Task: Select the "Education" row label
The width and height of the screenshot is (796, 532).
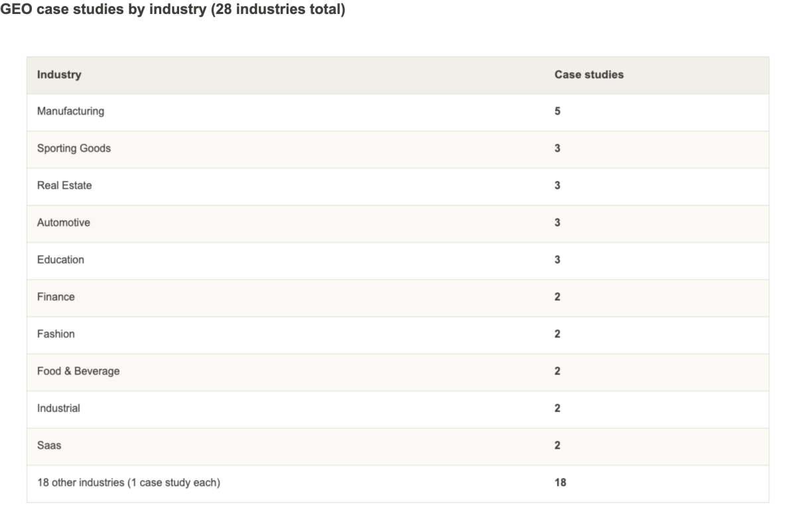Action: (60, 260)
